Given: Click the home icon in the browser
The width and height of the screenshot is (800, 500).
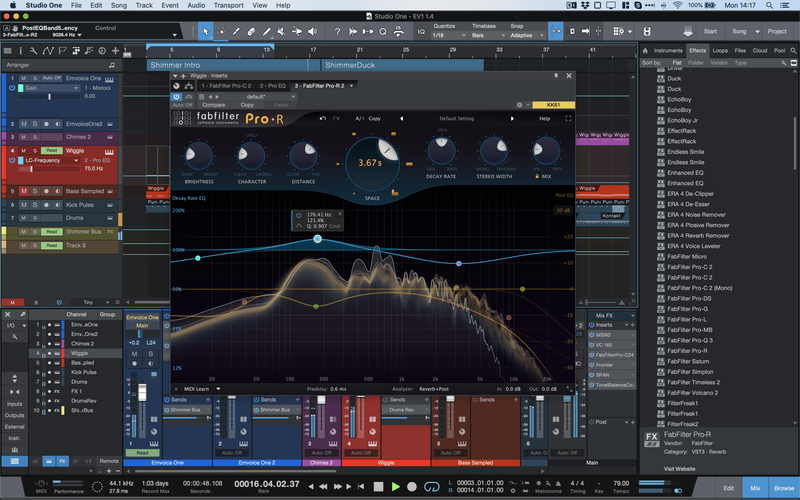Looking at the screenshot, I should 645,51.
